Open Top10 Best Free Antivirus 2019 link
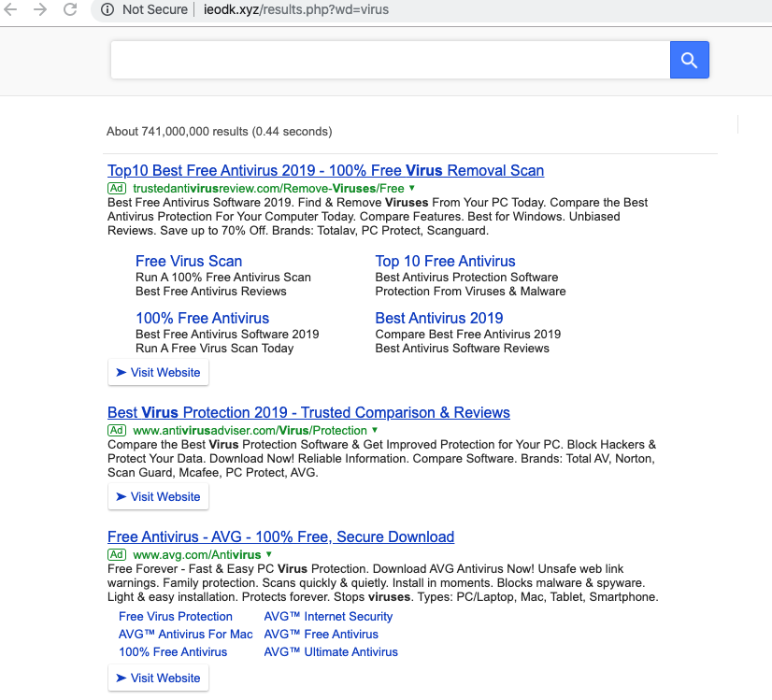This screenshot has height=700, width=772. coord(325,170)
